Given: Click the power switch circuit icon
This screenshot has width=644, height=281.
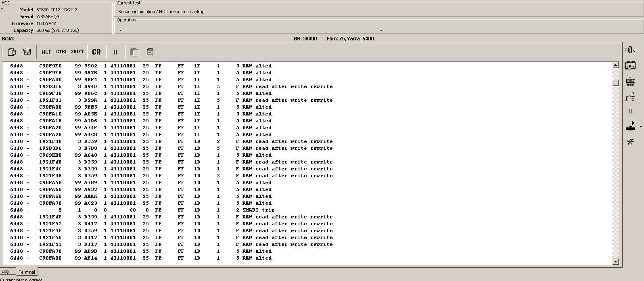Looking at the screenshot, I should click(630, 96).
